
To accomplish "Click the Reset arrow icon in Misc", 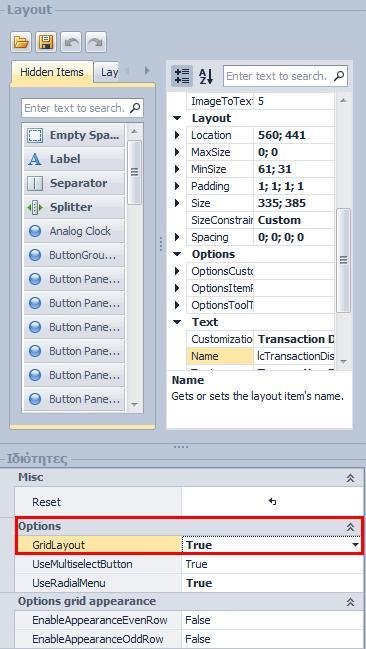I will point(272,502).
